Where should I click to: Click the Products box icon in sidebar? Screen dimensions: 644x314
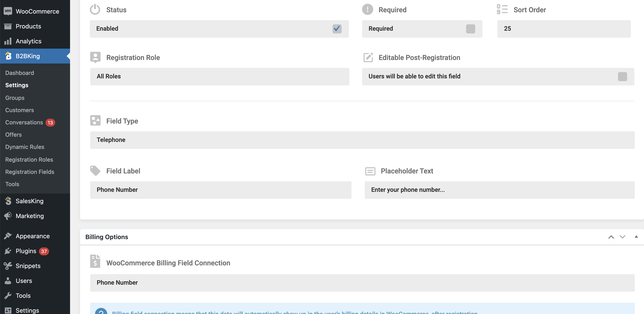click(x=8, y=26)
